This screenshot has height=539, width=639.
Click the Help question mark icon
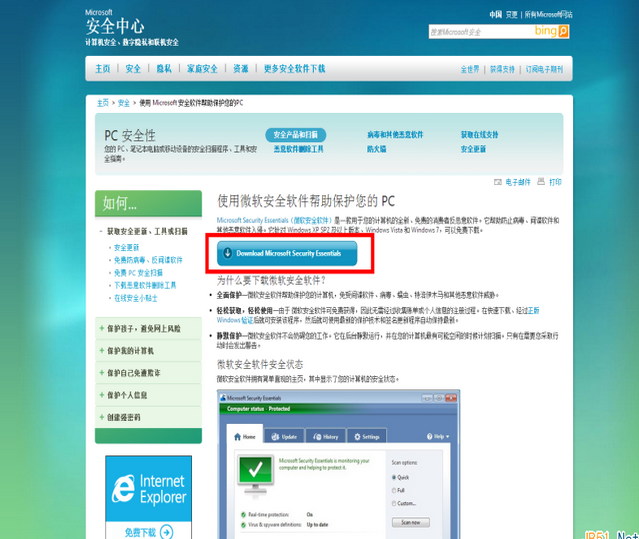click(430, 436)
